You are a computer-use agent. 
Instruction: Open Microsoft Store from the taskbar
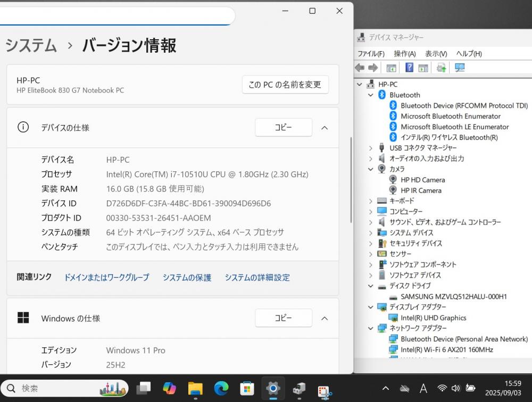(x=247, y=388)
